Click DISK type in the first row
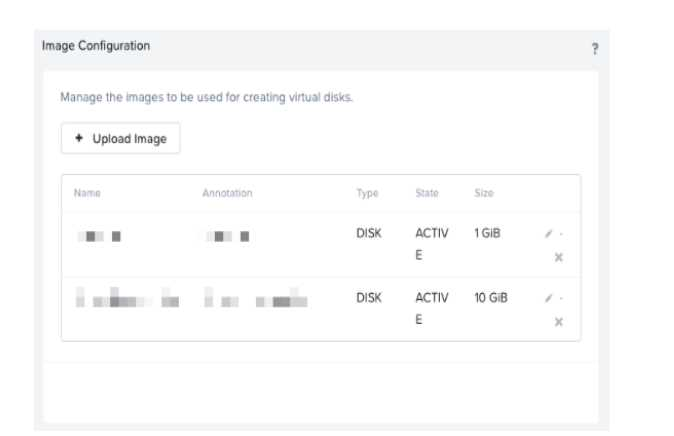 (369, 233)
